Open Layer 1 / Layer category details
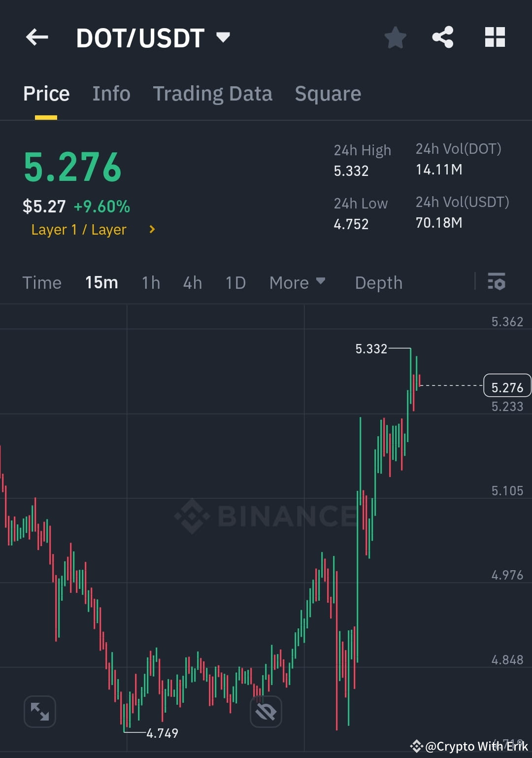532x758 pixels. pos(92,229)
